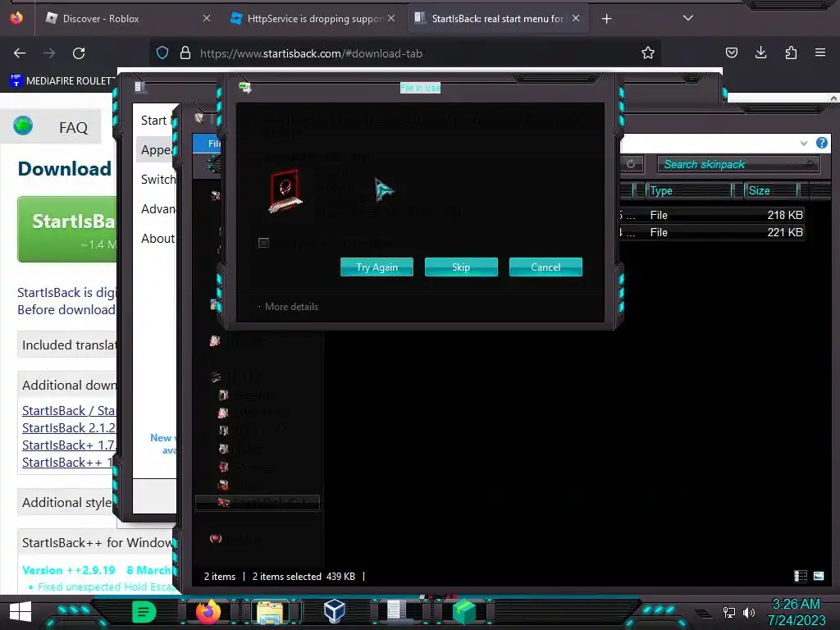
Task: Switch to HttpService is dropping support tab
Action: (313, 19)
